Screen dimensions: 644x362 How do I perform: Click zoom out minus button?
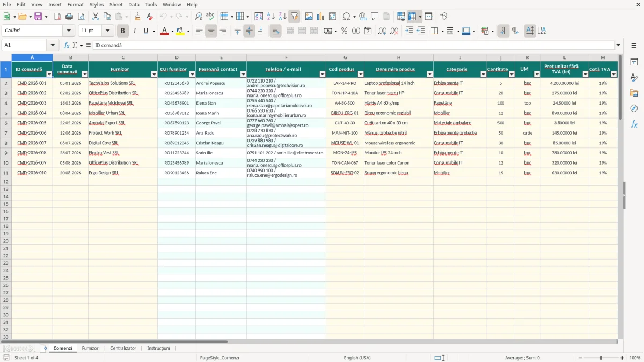[x=580, y=358]
